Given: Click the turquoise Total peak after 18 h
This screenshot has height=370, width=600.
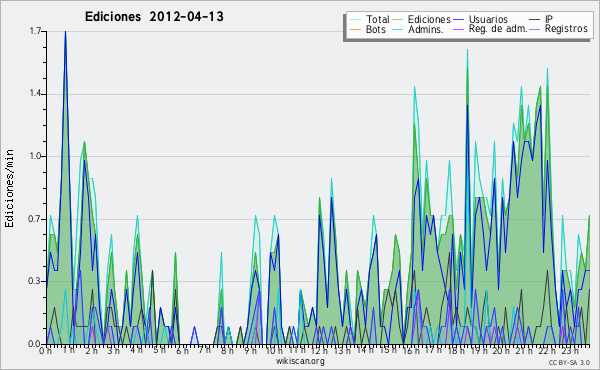Looking at the screenshot, I should (x=467, y=50).
